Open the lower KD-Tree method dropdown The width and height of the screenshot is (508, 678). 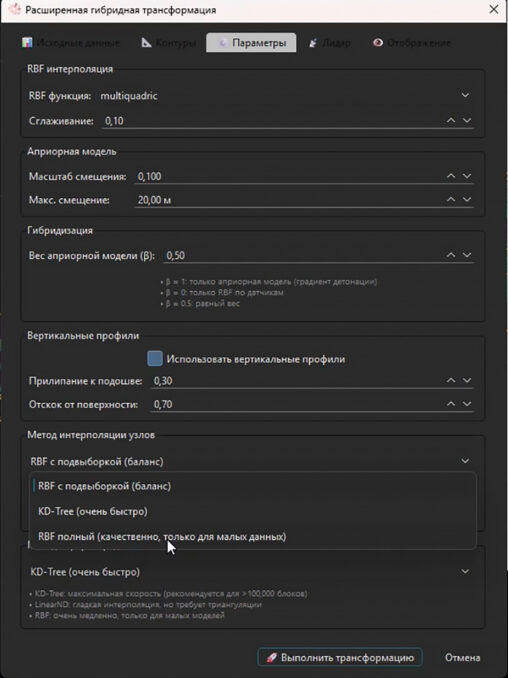[x=251, y=572]
